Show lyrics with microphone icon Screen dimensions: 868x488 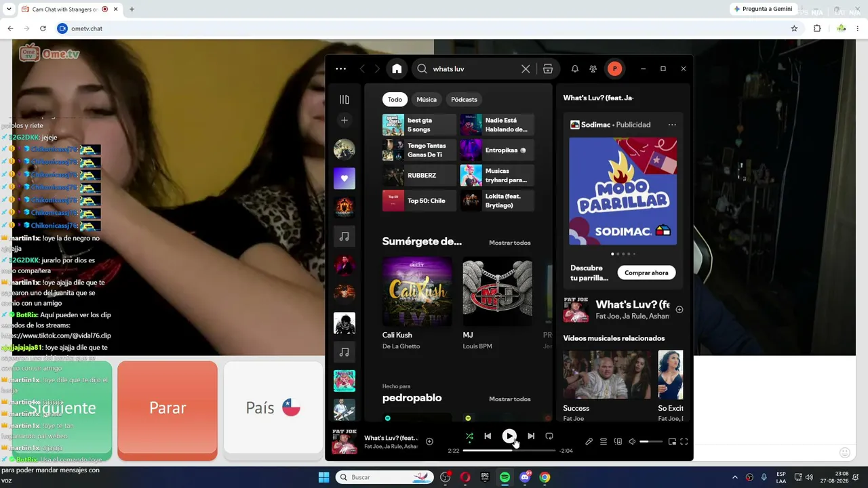[589, 442]
